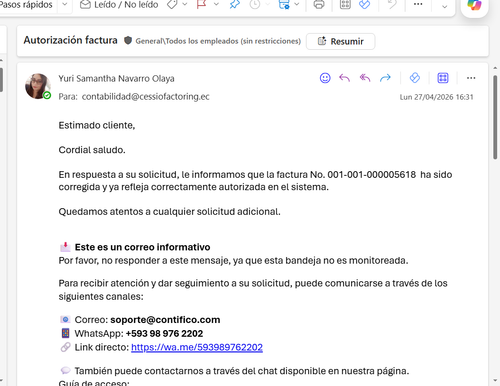Click the date Lun 27/04/2026 16:31

[x=436, y=97]
